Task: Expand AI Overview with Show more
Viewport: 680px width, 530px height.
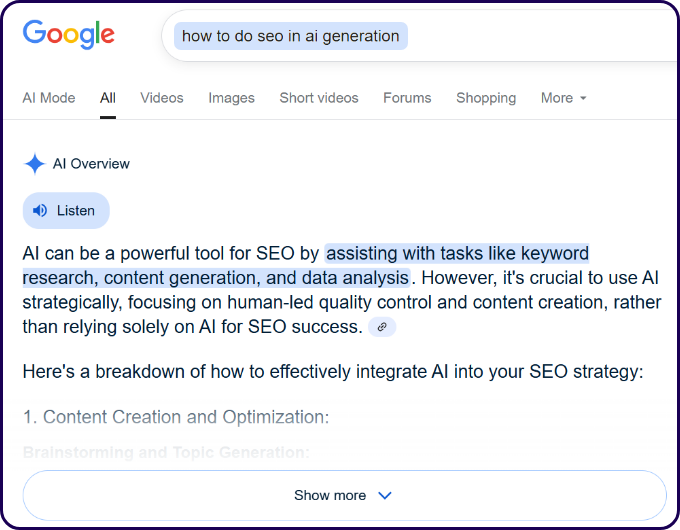Action: click(344, 495)
